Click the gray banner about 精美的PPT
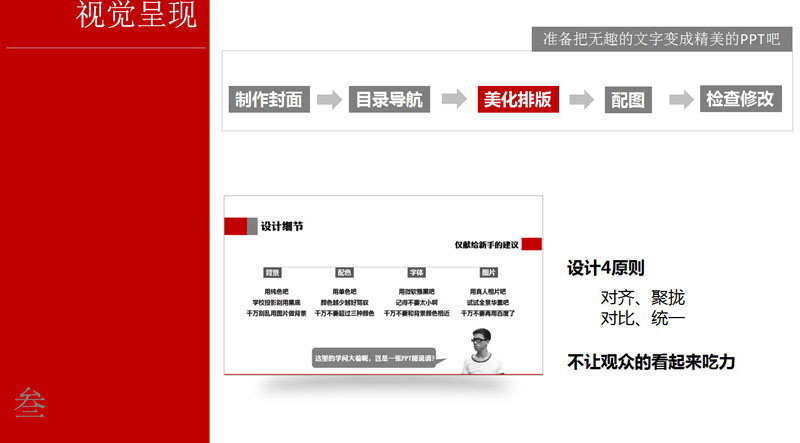Image resolution: width=800 pixels, height=443 pixels. pyautogui.click(x=660, y=39)
